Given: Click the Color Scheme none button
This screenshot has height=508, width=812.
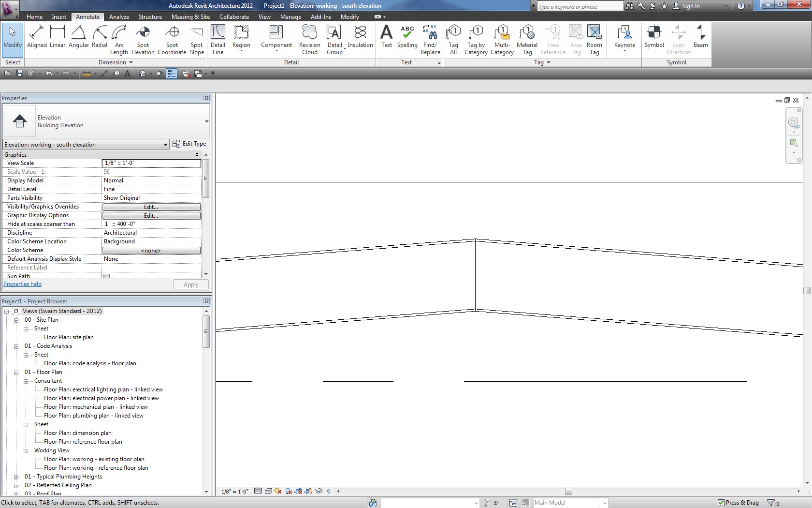Looking at the screenshot, I should 151,250.
